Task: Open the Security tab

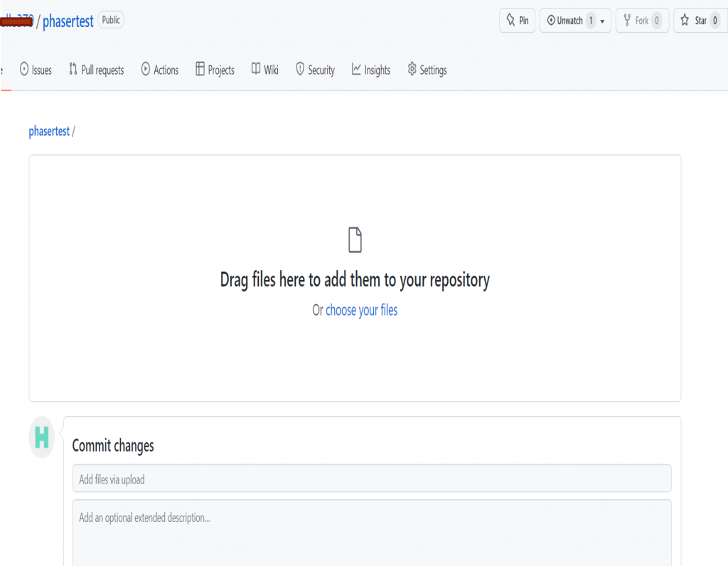Action: 315,70
